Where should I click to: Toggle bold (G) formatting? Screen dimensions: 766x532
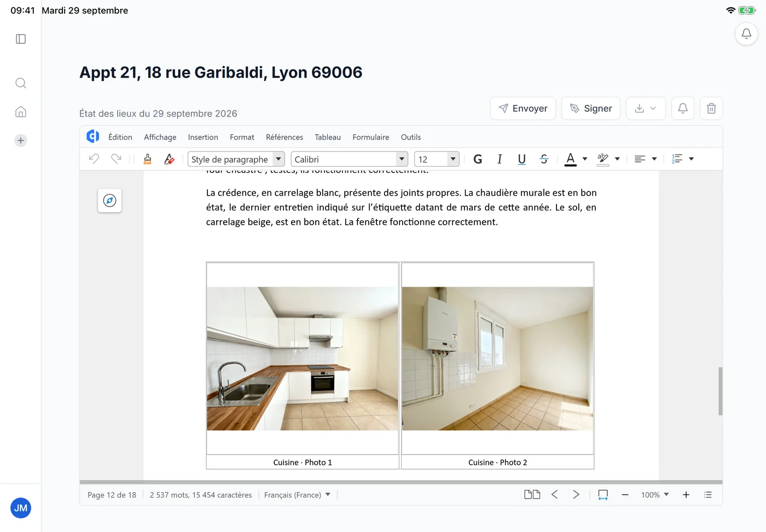click(478, 159)
